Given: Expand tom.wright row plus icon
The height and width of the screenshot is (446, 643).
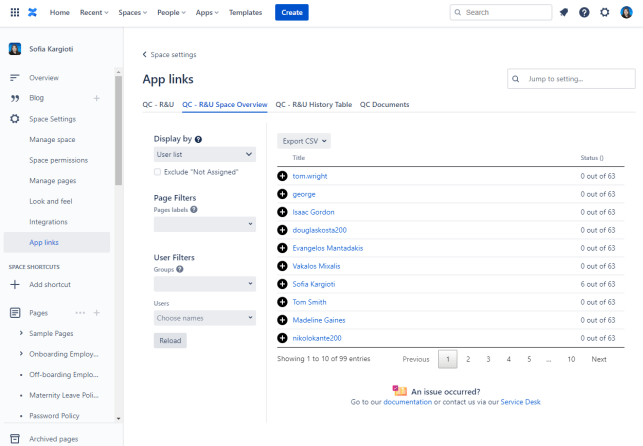Looking at the screenshot, I should pyautogui.click(x=282, y=176).
